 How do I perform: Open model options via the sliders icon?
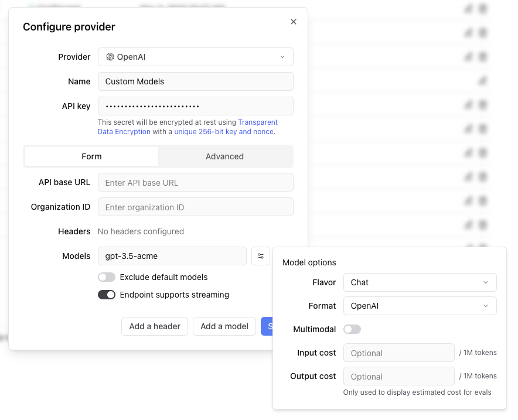(x=261, y=256)
